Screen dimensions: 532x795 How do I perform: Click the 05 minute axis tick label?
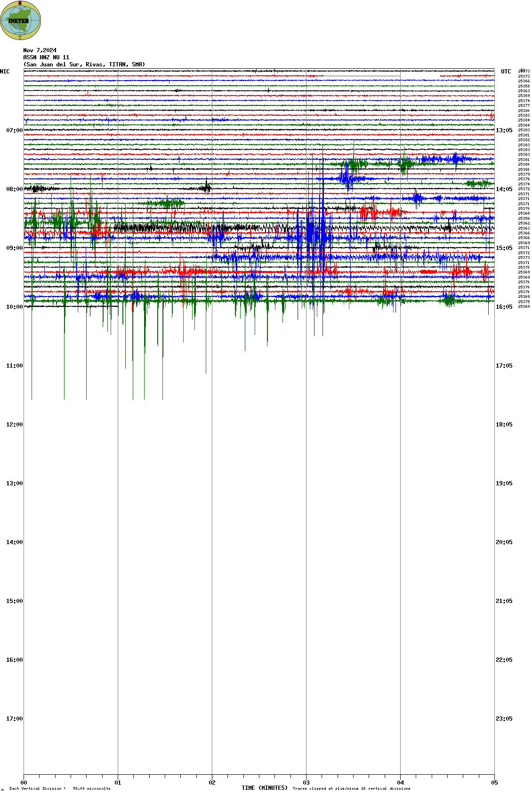click(494, 783)
